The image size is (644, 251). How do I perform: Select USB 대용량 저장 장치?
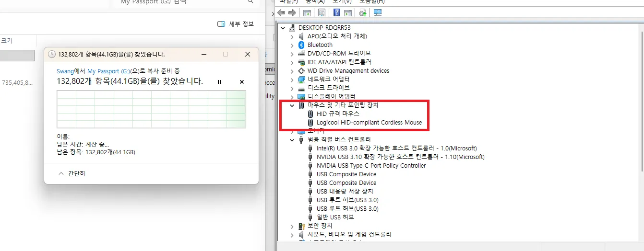click(345, 191)
